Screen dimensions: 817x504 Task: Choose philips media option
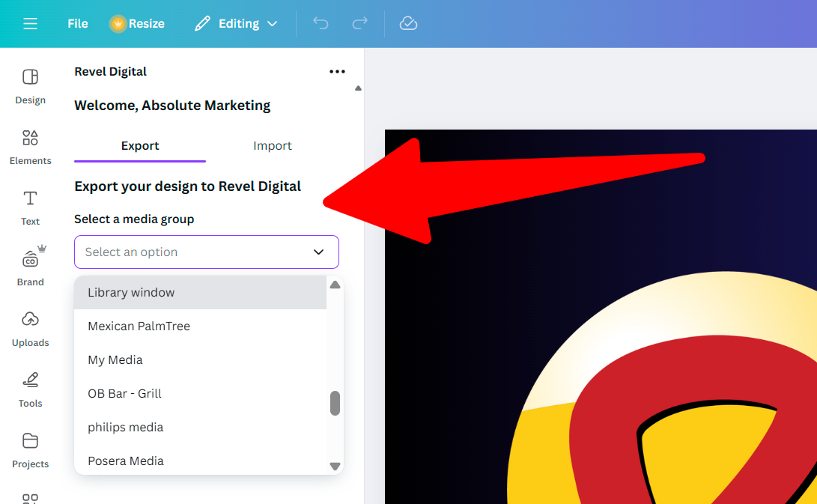pos(200,428)
